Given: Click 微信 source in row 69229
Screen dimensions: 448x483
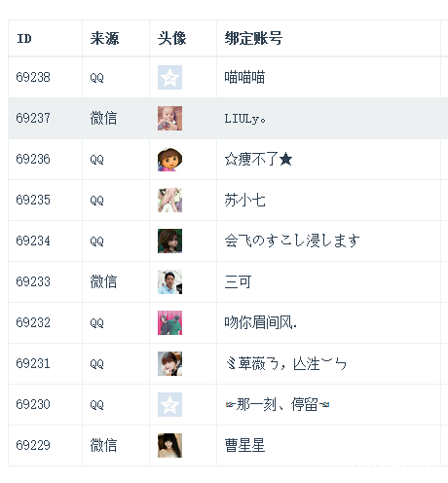Looking at the screenshot, I should pos(103,445).
